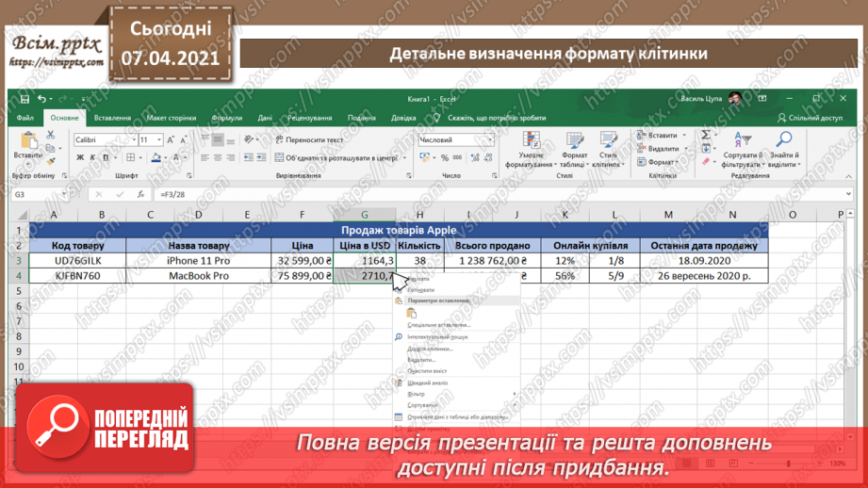Open Умовне форматування dropdown
The image size is (868, 488).
(x=531, y=151)
